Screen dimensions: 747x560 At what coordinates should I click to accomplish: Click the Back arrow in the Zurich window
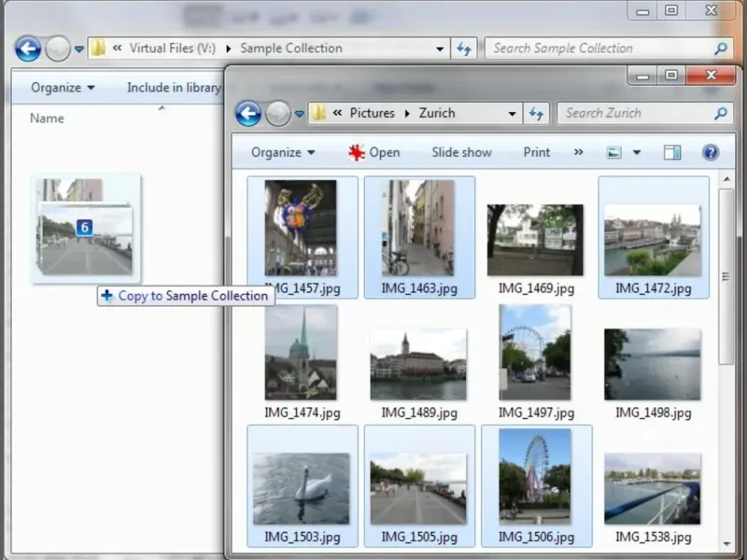248,114
